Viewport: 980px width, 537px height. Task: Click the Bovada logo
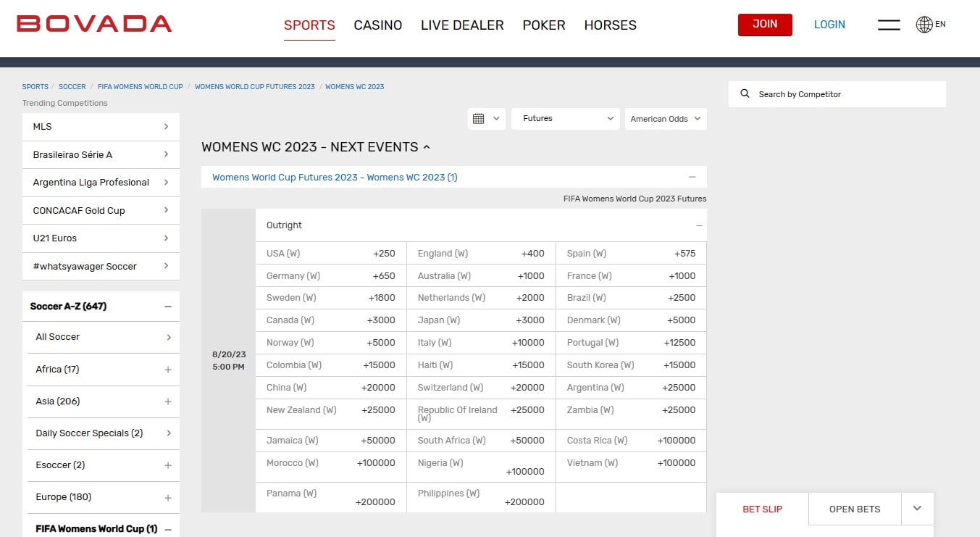pos(94,24)
